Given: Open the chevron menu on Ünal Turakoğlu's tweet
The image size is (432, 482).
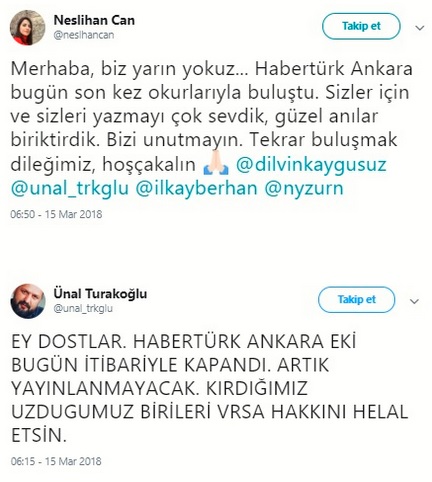Looking at the screenshot, I should point(414,301).
